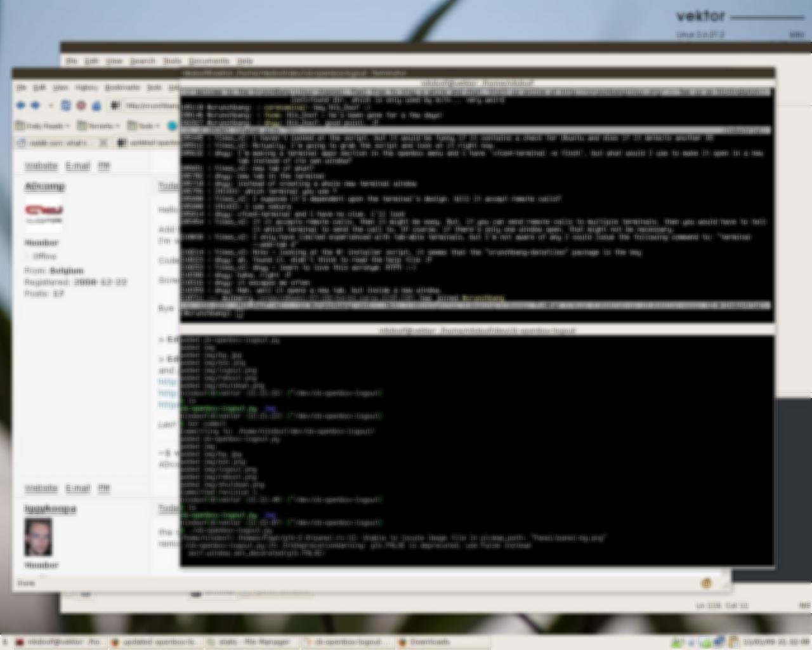812x650 pixels.
Task: Click the E-mail link above iggykoopa's profile
Action: point(78,488)
